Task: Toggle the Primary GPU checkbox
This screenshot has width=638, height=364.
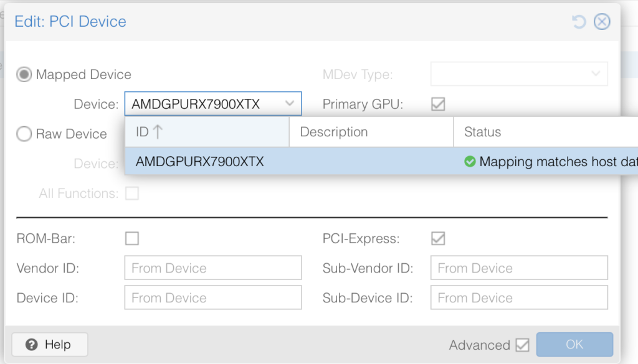Action: pyautogui.click(x=438, y=105)
